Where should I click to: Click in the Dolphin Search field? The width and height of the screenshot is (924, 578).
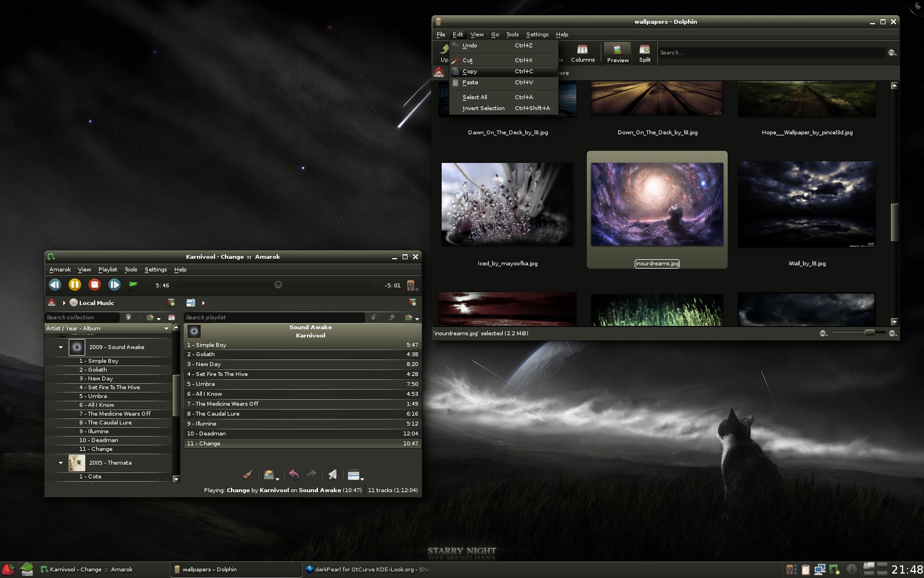(772, 53)
